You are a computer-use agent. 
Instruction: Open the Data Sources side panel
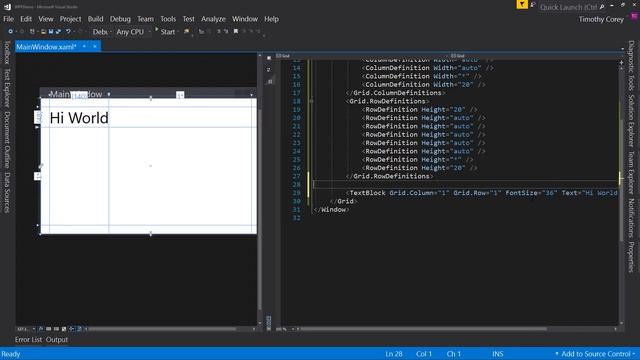7,192
